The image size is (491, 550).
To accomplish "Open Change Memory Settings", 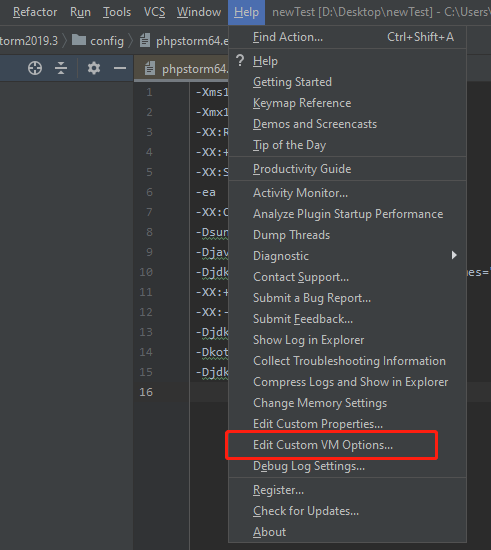I will click(x=347, y=403).
